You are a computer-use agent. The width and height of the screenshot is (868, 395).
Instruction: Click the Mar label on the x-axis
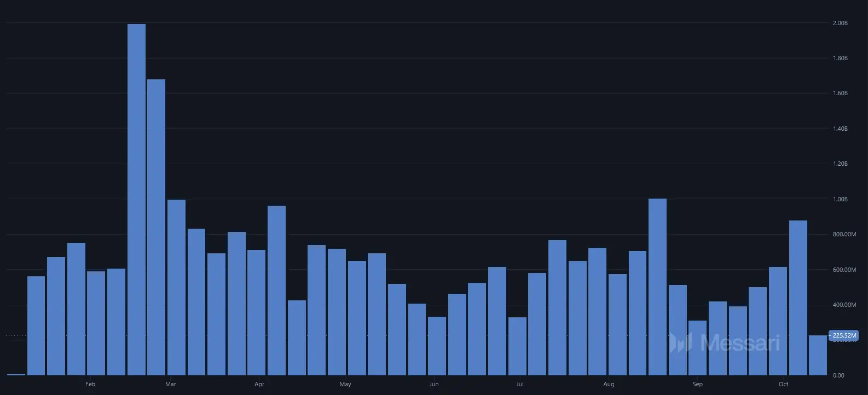pyautogui.click(x=171, y=384)
